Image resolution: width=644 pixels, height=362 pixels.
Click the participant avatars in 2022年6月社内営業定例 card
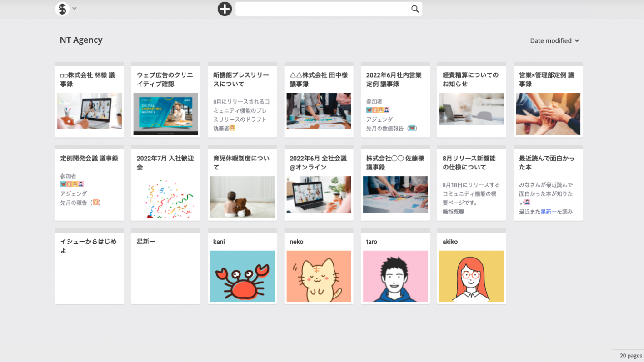[x=378, y=110]
